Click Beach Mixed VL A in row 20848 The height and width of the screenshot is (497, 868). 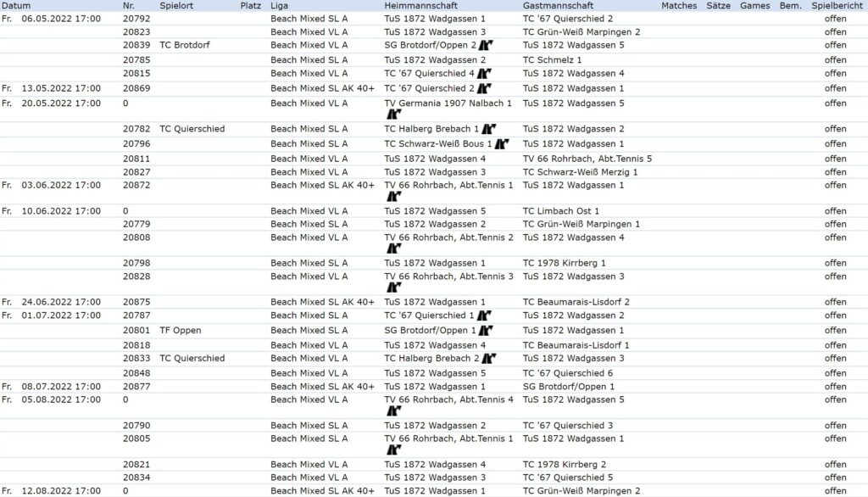[x=309, y=373]
